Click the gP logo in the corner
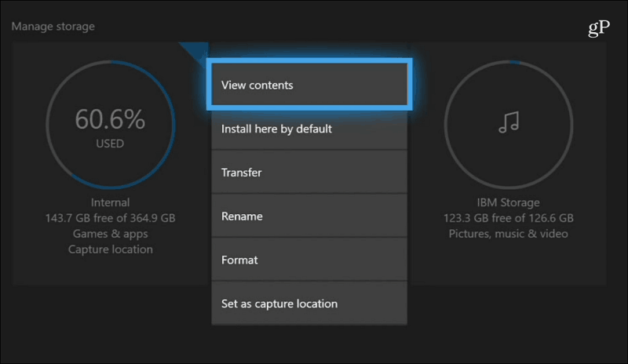Image resolution: width=628 pixels, height=364 pixels. pyautogui.click(x=599, y=28)
